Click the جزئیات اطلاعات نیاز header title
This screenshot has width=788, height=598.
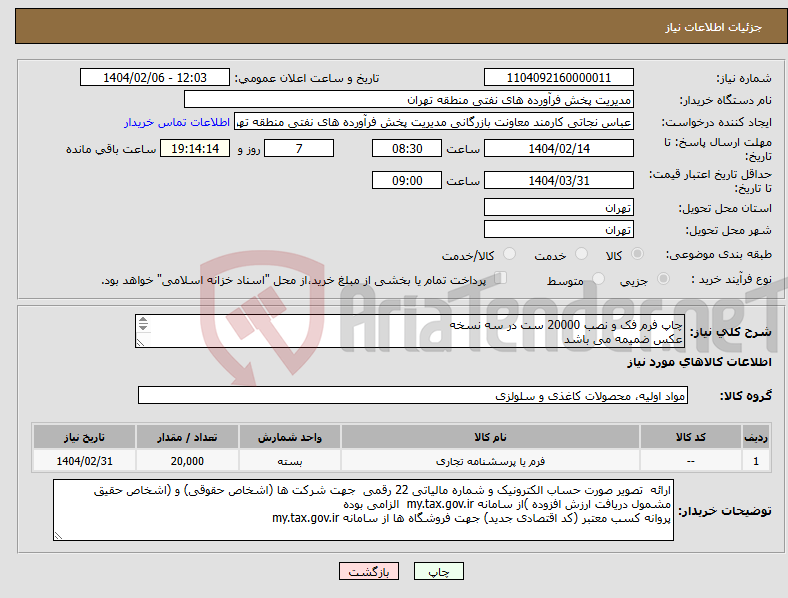point(713,27)
